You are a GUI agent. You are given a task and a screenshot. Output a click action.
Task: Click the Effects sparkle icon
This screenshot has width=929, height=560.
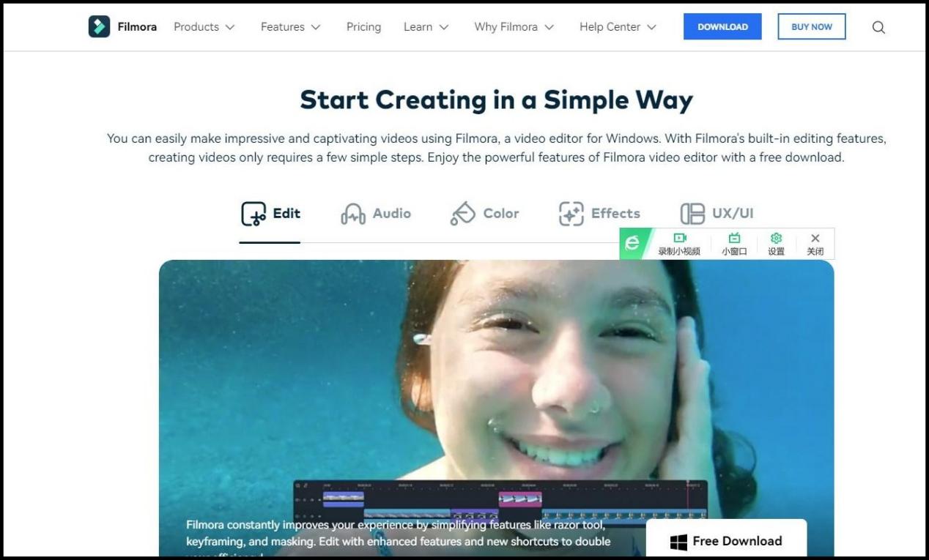point(571,214)
